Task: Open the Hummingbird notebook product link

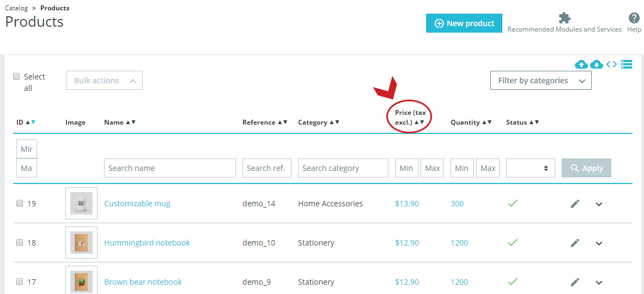Action: point(147,243)
